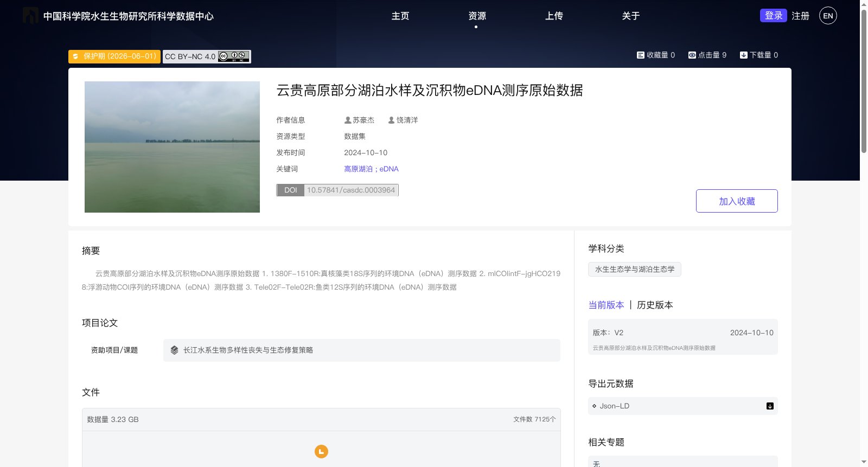Click the Json-LD download arrow icon

click(x=770, y=406)
